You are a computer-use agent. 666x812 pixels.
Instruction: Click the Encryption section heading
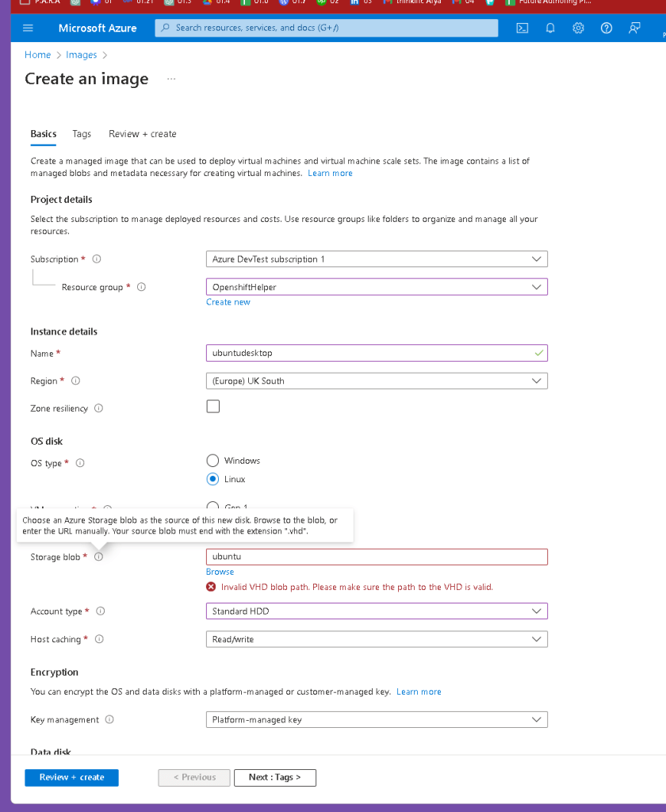coord(55,672)
